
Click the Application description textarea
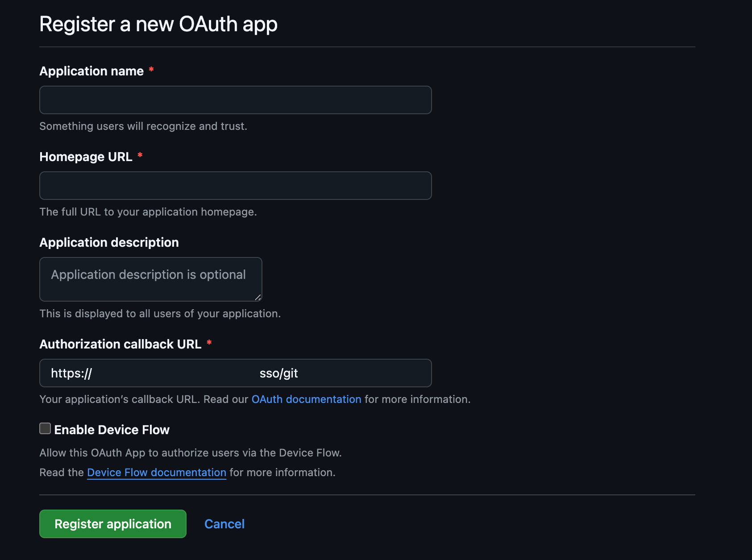click(x=150, y=279)
